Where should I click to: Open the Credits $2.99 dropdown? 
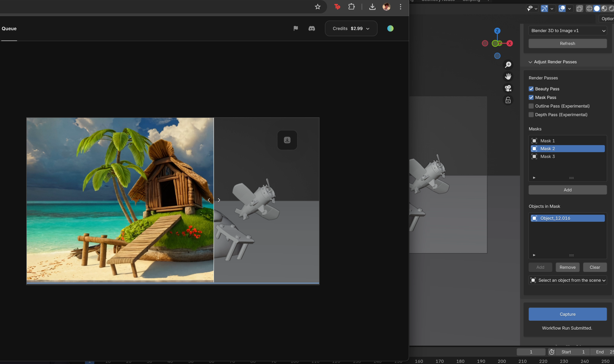click(x=351, y=28)
